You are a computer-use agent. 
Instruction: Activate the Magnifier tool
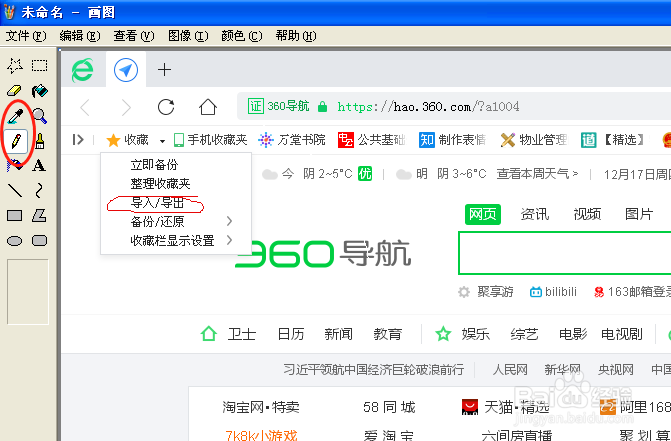coord(39,116)
